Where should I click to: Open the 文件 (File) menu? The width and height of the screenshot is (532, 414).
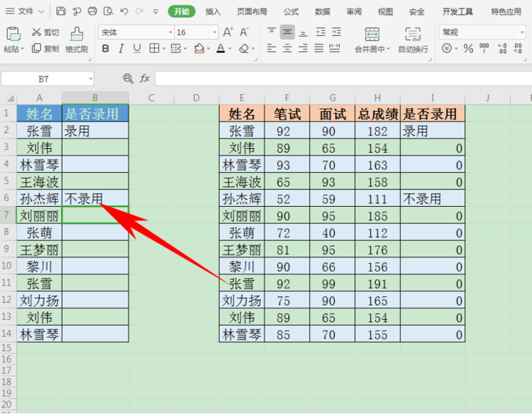pos(25,11)
